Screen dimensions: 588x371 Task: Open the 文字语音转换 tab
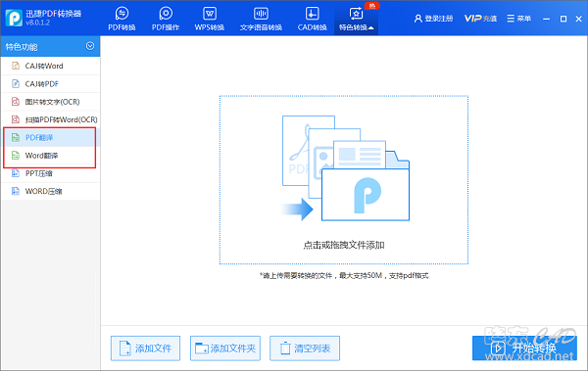[261, 19]
